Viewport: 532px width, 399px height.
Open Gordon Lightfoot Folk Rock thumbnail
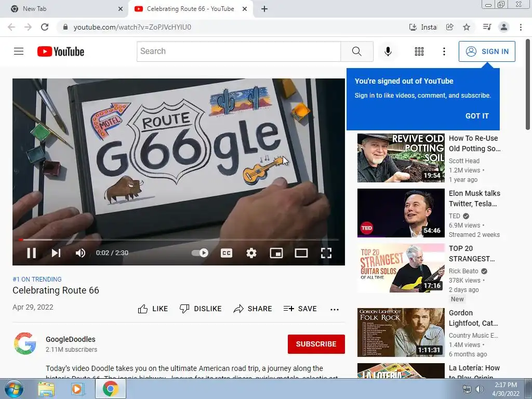(401, 332)
